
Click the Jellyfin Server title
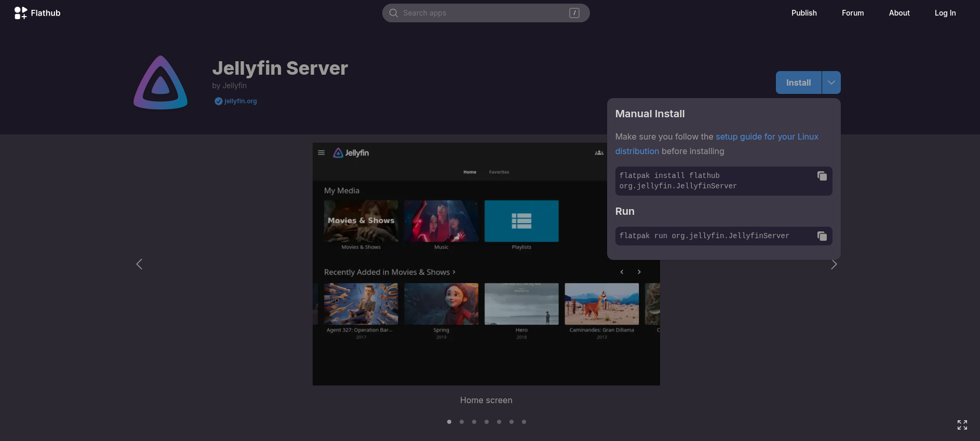pos(280,68)
